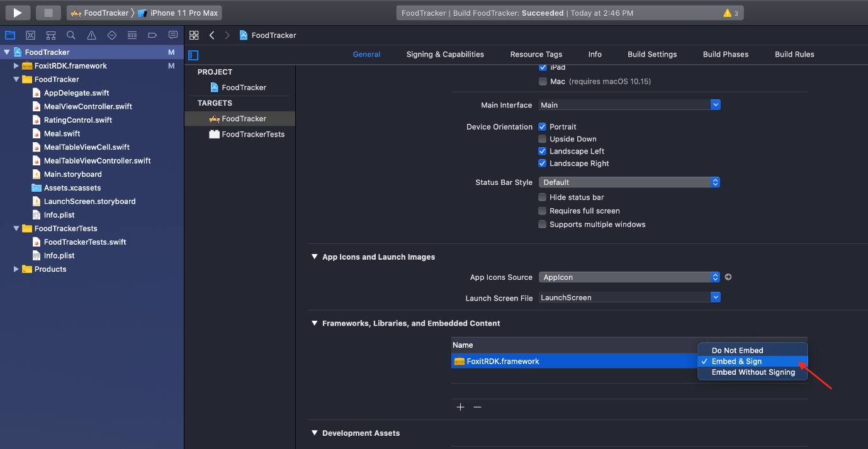Enable Supports multiple windows checkbox
The height and width of the screenshot is (449, 868).
click(543, 224)
